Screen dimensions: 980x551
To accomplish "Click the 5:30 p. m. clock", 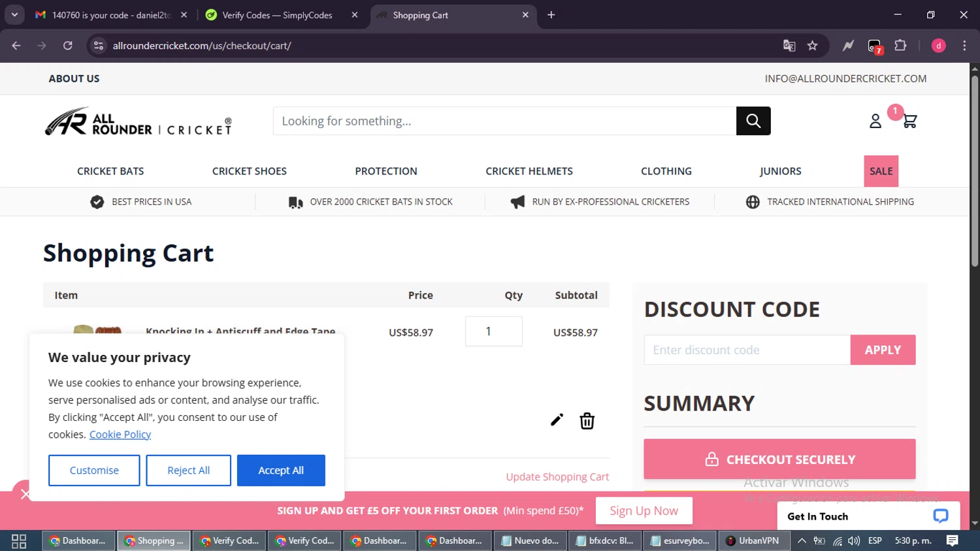I will pos(913,541).
